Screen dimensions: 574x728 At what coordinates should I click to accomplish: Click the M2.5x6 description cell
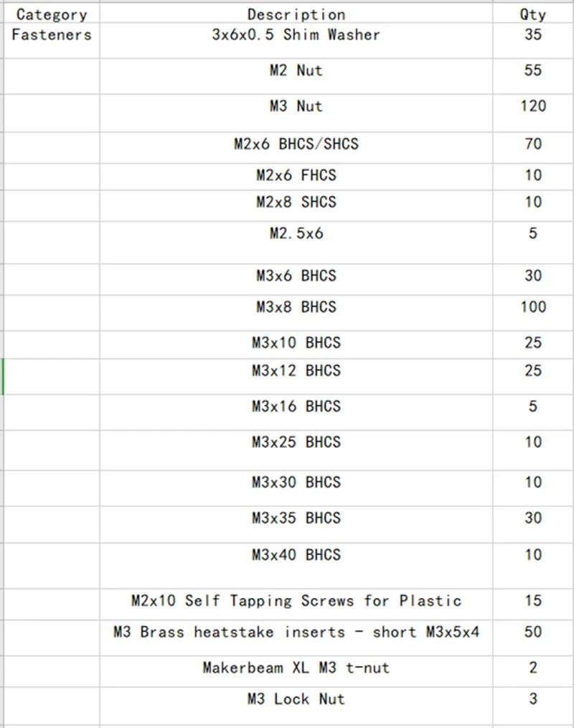[x=296, y=243]
